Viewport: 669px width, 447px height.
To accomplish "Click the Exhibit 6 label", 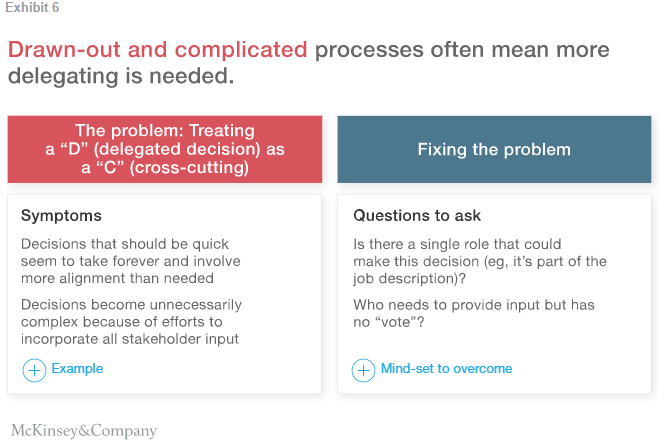I will [x=31, y=8].
